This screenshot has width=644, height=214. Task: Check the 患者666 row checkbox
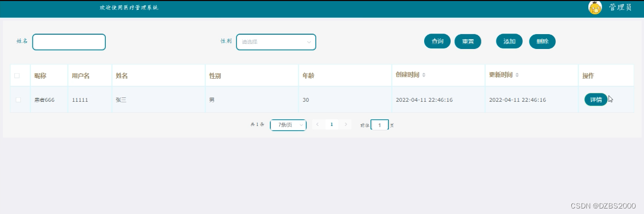18,100
